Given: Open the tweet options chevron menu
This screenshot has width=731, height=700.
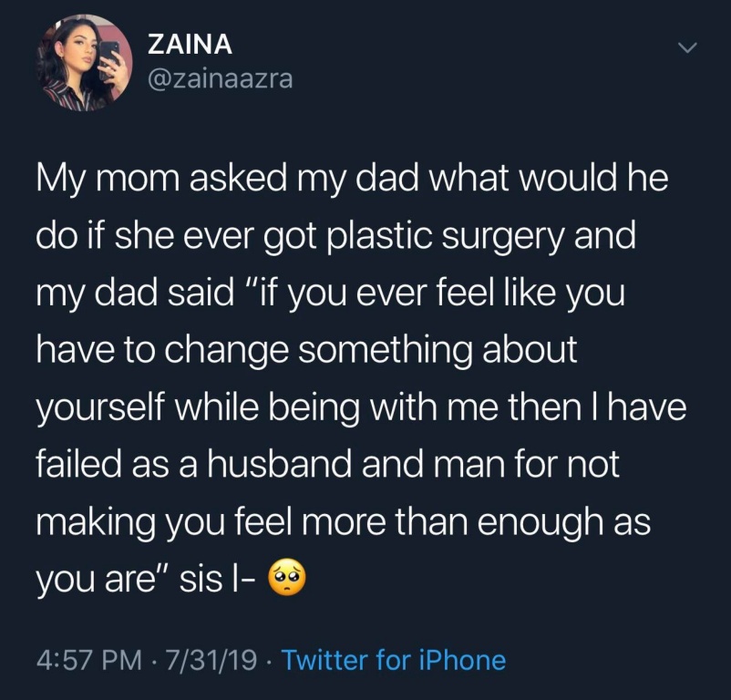Looking at the screenshot, I should tap(686, 47).
